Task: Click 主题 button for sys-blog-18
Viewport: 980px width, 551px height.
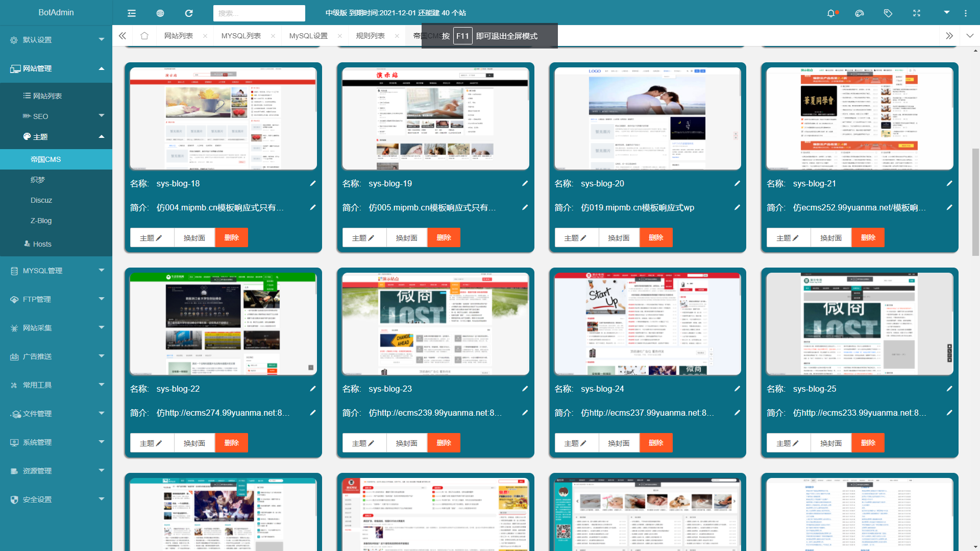Action: [152, 238]
